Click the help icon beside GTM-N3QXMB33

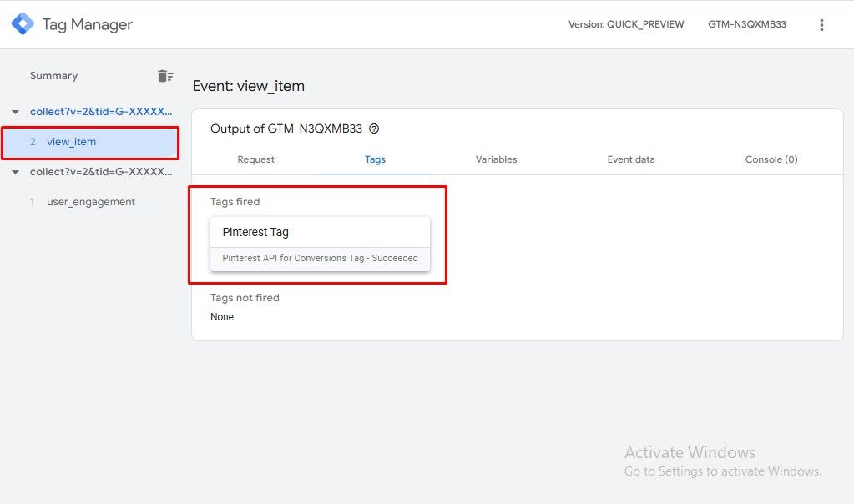[374, 129]
